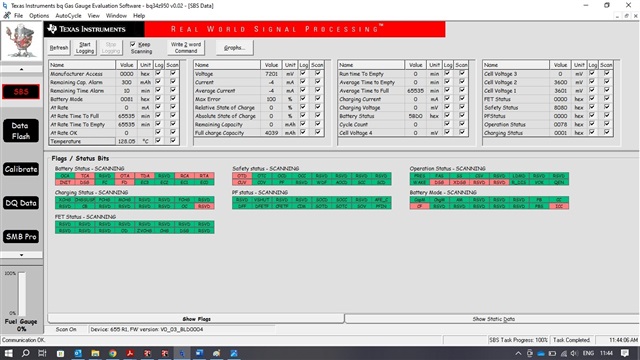The height and width of the screenshot is (360, 640).
Task: Click the Refresh button
Action: pyautogui.click(x=59, y=48)
